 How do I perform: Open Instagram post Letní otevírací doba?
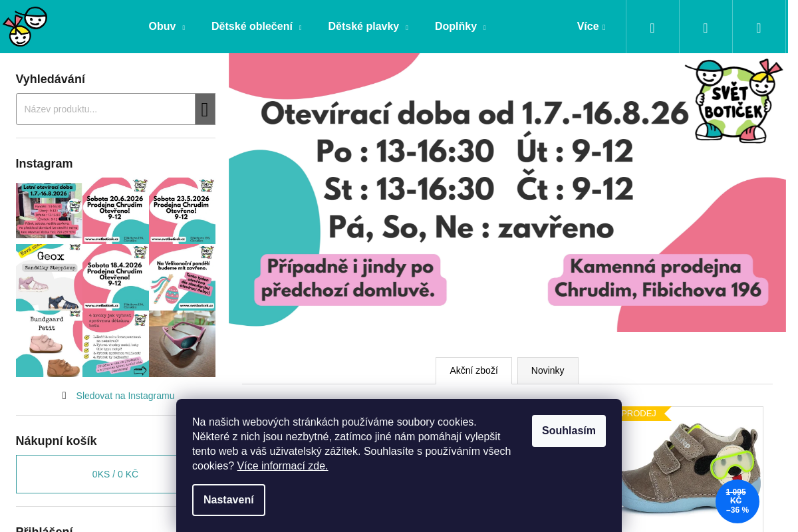click(49, 211)
